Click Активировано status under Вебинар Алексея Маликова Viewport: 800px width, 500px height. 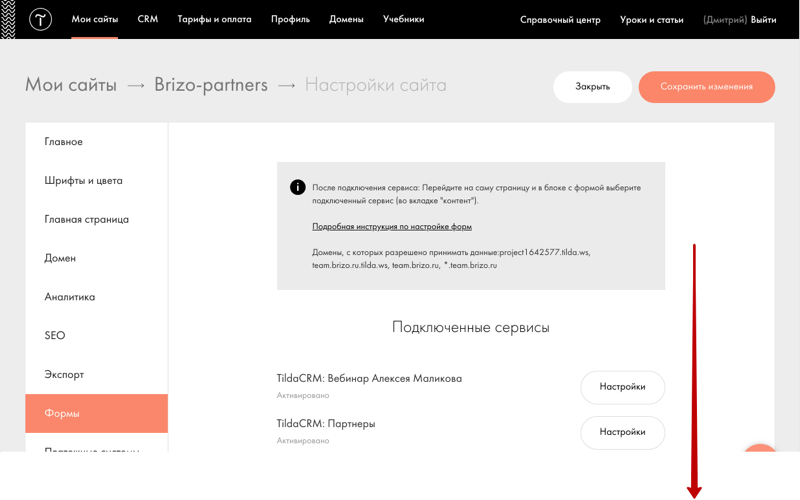(x=303, y=395)
